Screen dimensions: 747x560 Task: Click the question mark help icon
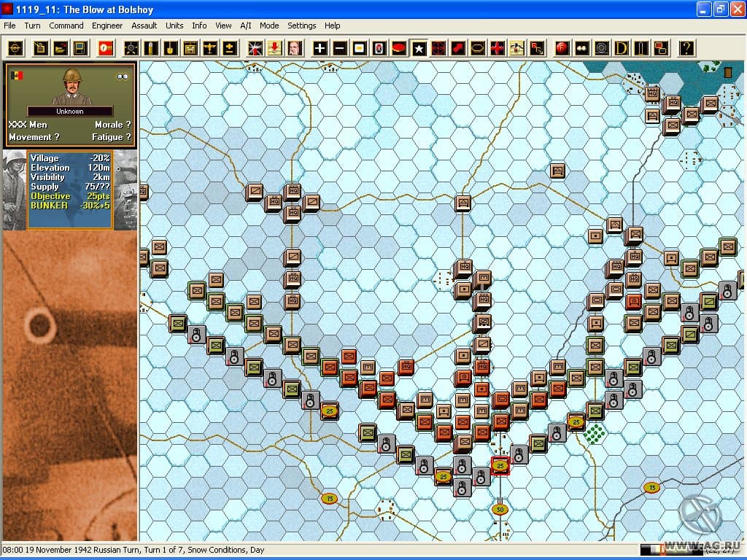(686, 48)
